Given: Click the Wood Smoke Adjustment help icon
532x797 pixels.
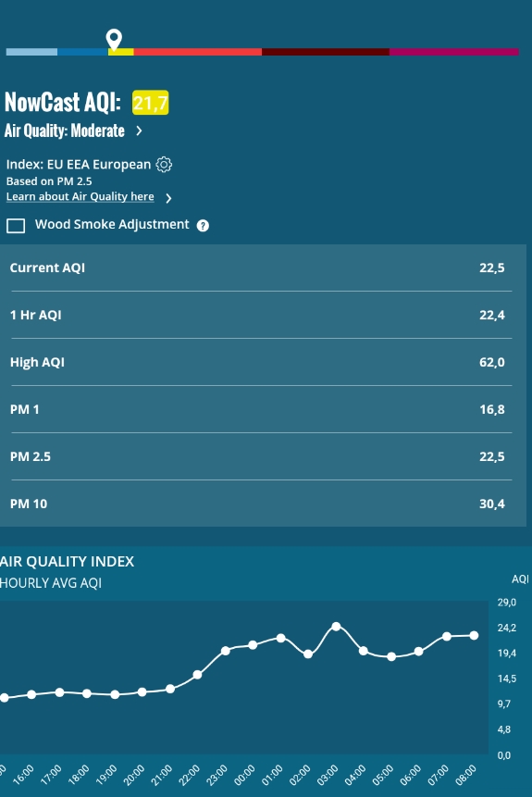Looking at the screenshot, I should 203,226.
